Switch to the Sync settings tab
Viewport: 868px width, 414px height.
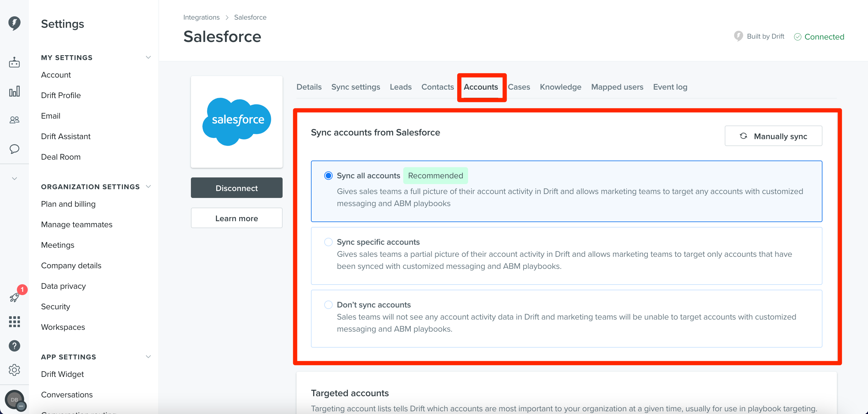point(356,87)
